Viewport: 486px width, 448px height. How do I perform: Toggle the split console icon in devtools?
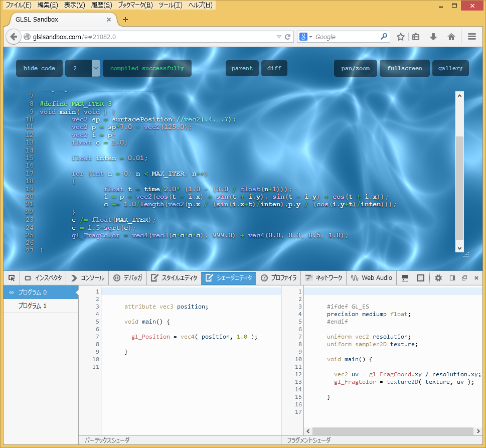tap(405, 278)
